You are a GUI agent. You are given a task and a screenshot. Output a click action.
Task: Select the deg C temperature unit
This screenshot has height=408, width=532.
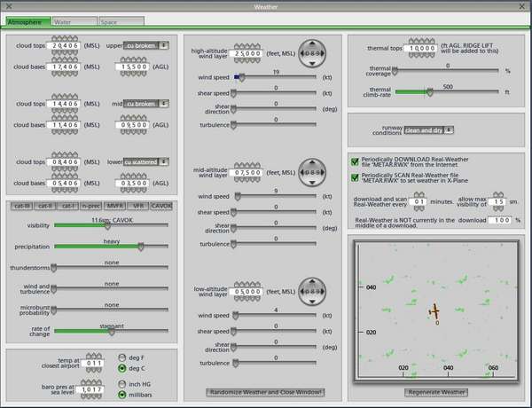pos(122,368)
